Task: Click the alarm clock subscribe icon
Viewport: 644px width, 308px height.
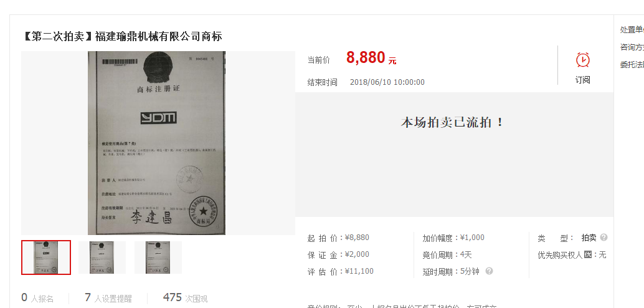Action: click(582, 60)
